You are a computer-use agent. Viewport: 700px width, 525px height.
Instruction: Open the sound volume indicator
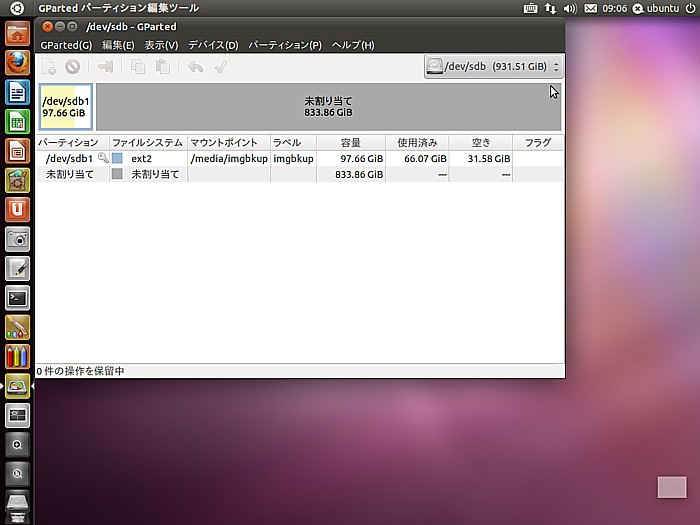(570, 8)
